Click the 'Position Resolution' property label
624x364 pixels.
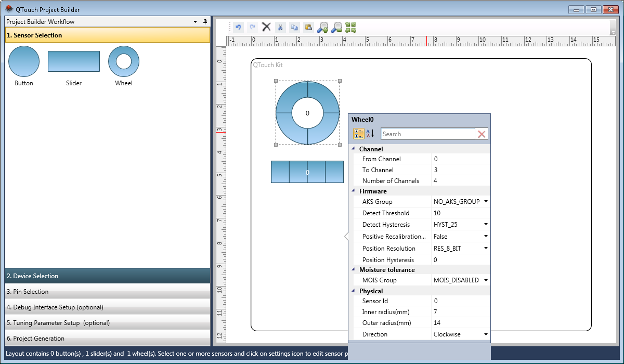389,249
